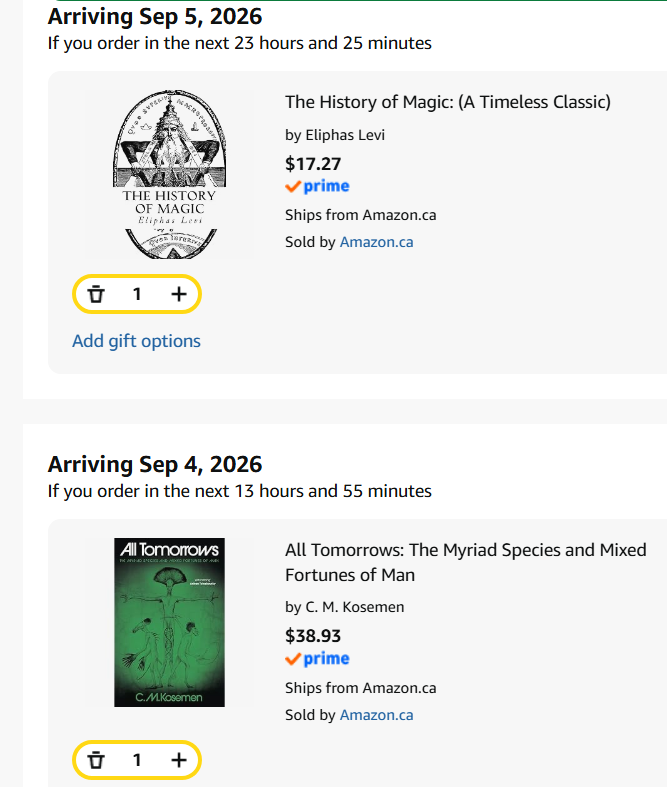Click the Arriving Sep 5, 2026 heading

155,16
